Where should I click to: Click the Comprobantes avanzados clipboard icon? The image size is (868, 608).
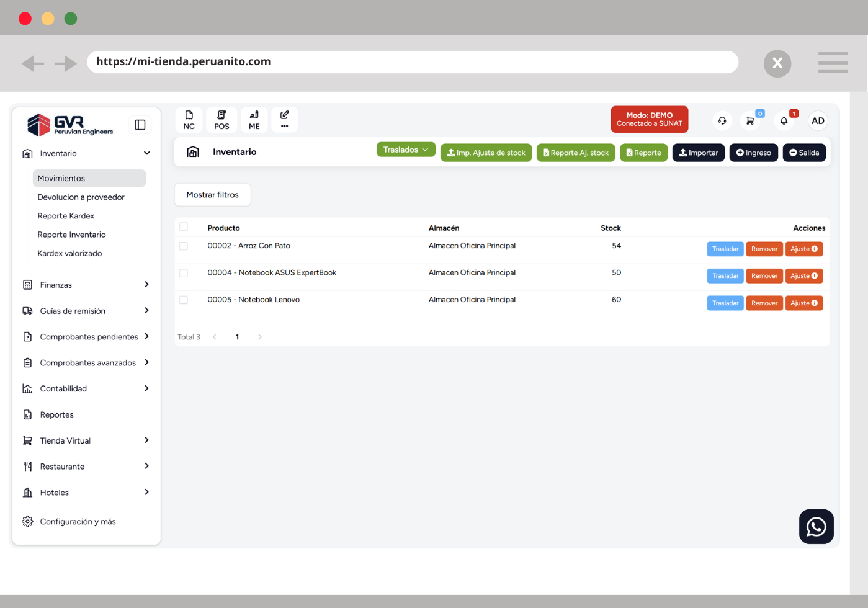[x=27, y=363]
